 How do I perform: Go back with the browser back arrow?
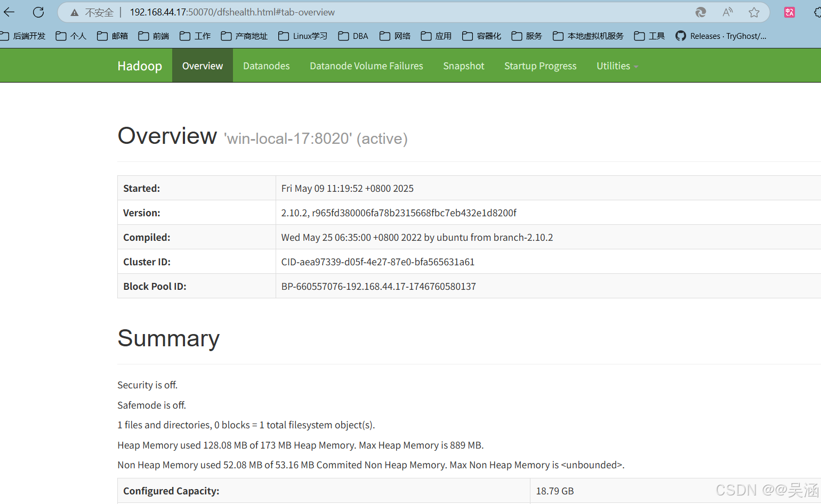point(9,12)
